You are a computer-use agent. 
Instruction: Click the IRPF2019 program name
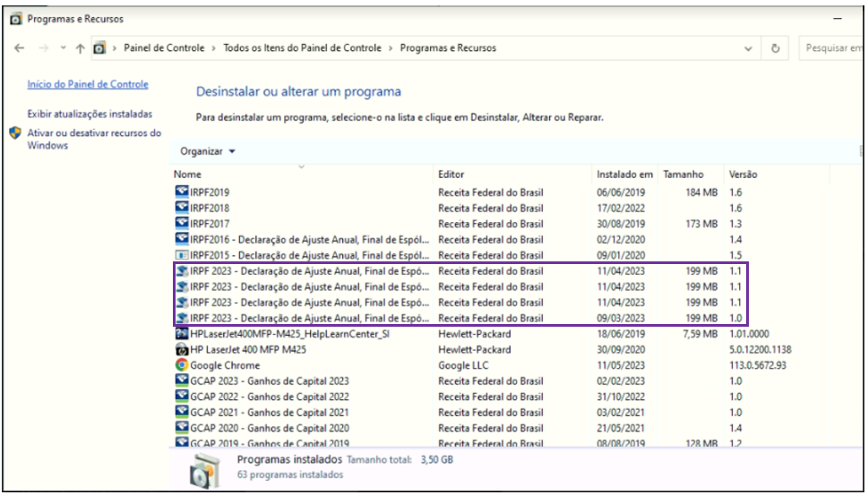(210, 192)
